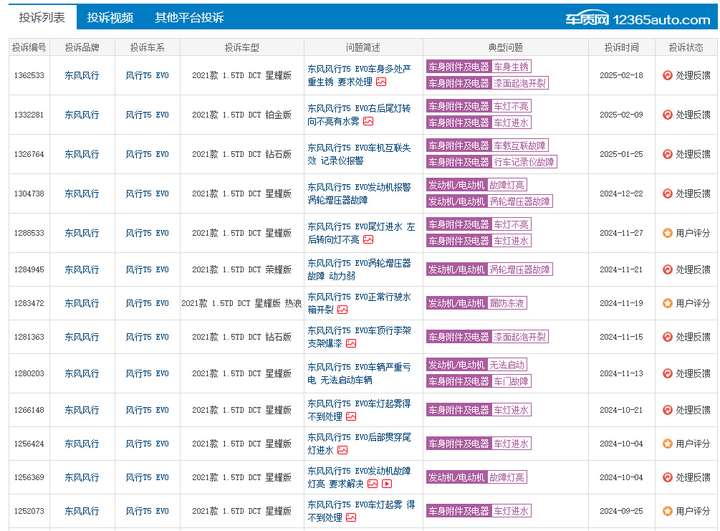Open complaint titled 东风风行T5 EVO涡轮增压器故障 动力弱
The height and width of the screenshot is (531, 720).
(x=359, y=270)
